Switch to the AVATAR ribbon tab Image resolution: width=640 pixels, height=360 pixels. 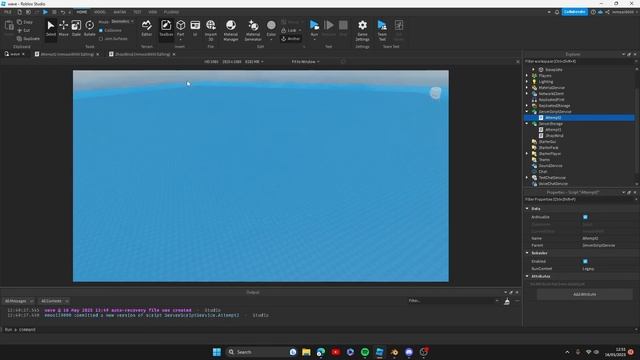[x=120, y=12]
